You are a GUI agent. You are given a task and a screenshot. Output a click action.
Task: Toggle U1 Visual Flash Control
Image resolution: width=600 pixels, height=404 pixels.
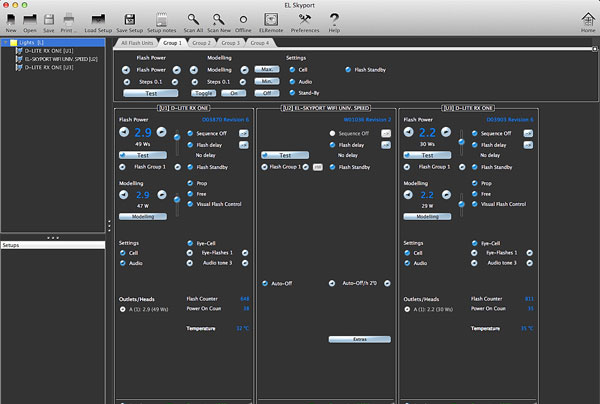190,204
